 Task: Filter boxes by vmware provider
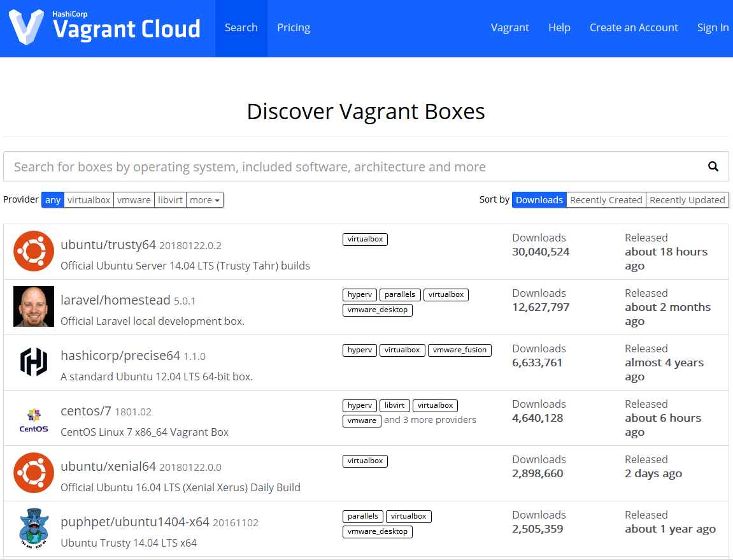pos(134,200)
